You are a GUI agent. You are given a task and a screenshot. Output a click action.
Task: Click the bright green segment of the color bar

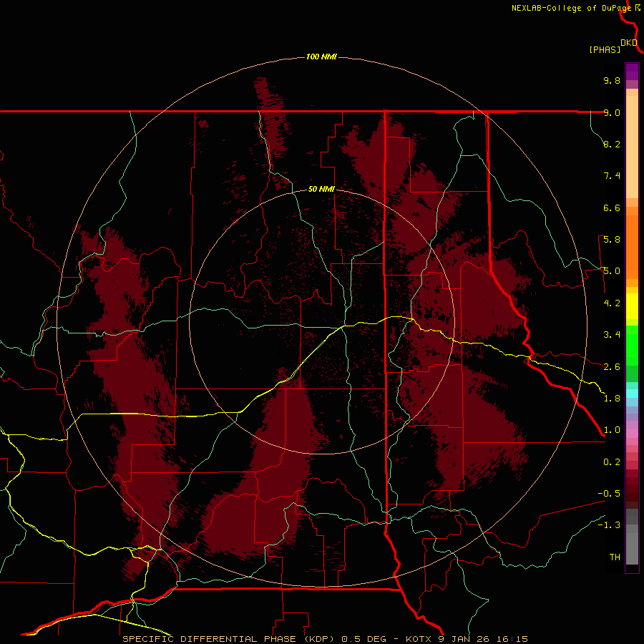pos(632,346)
